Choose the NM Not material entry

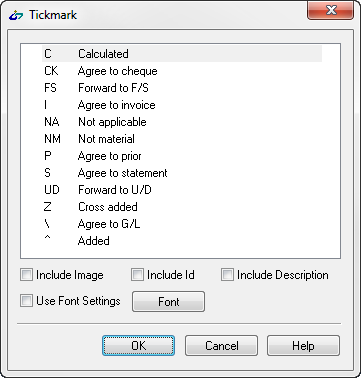coord(182,139)
